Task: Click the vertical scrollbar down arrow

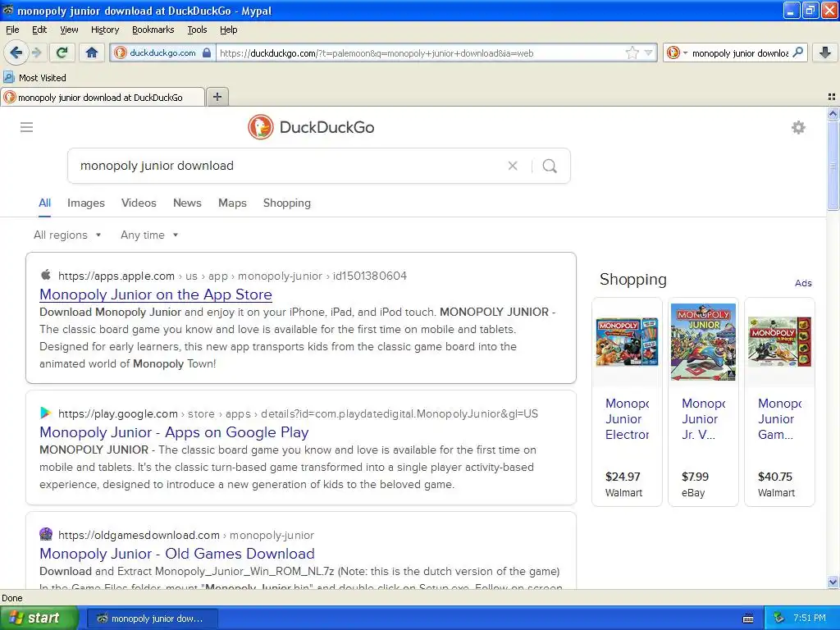Action: [833, 582]
